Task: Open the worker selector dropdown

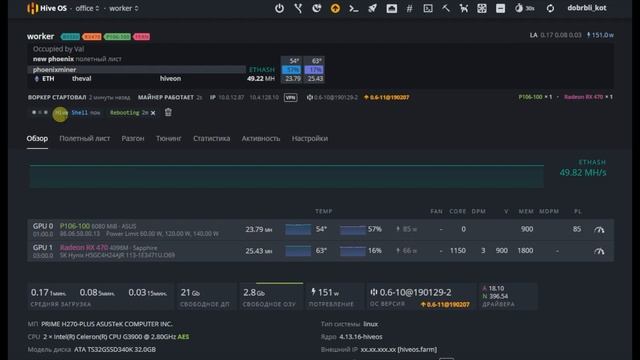Action: (124, 8)
